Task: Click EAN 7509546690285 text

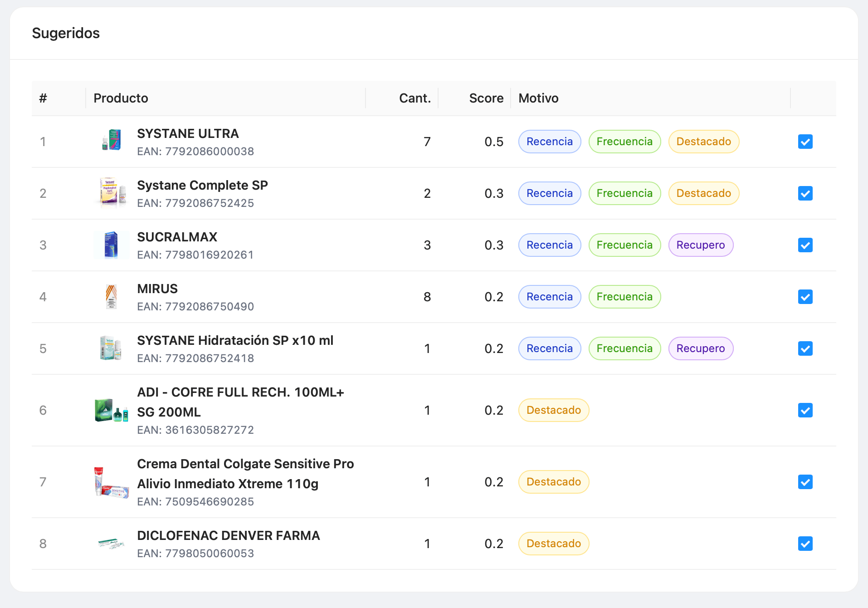Action: 195,502
